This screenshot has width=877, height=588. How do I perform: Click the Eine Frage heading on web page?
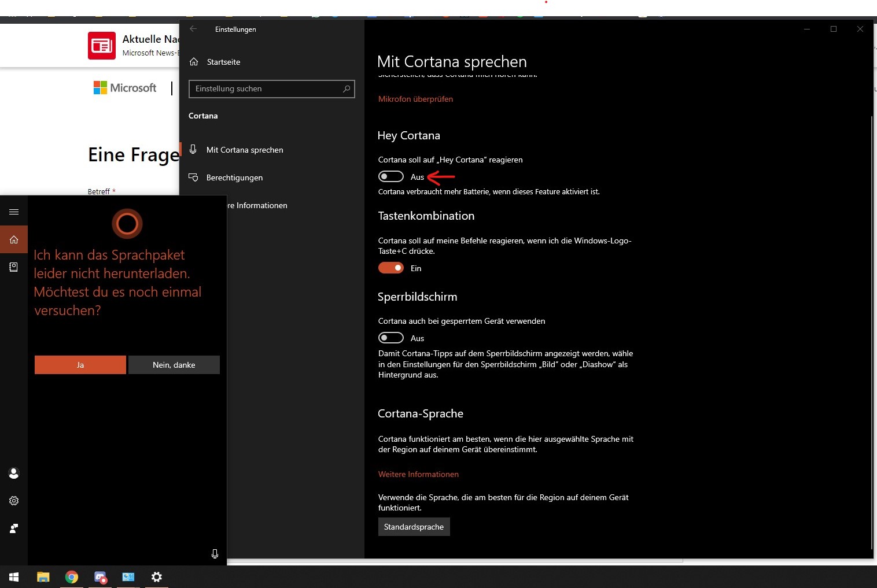(134, 155)
